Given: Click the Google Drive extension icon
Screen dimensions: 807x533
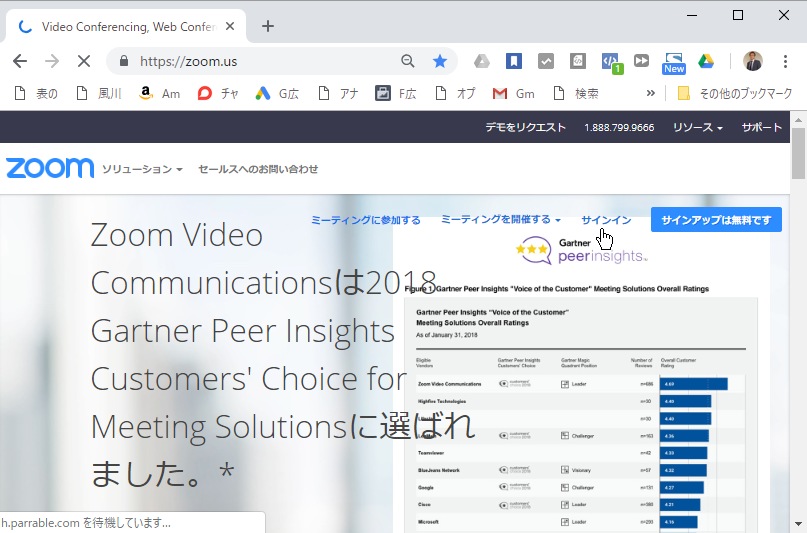Looking at the screenshot, I should [706, 61].
